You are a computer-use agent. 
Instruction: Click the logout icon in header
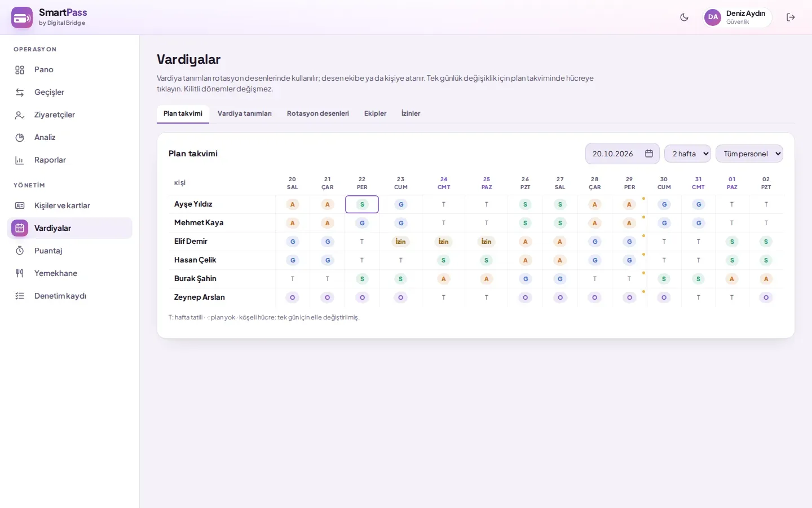click(x=791, y=17)
